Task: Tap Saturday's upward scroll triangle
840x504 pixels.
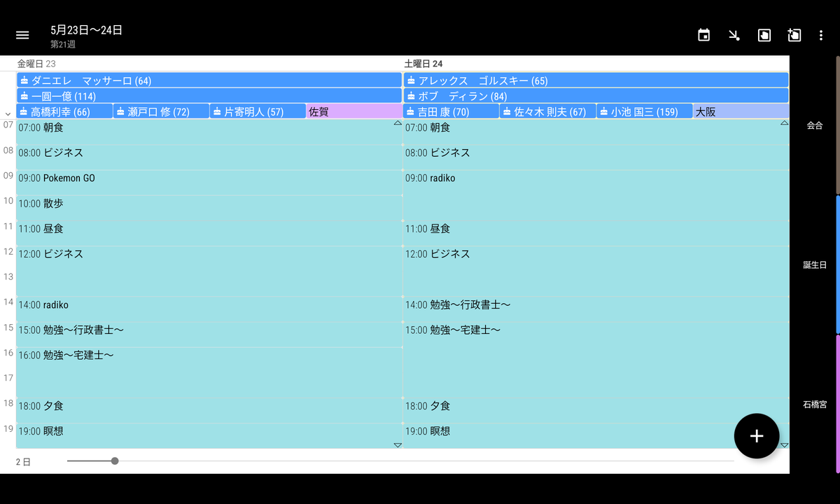Action: pos(784,123)
